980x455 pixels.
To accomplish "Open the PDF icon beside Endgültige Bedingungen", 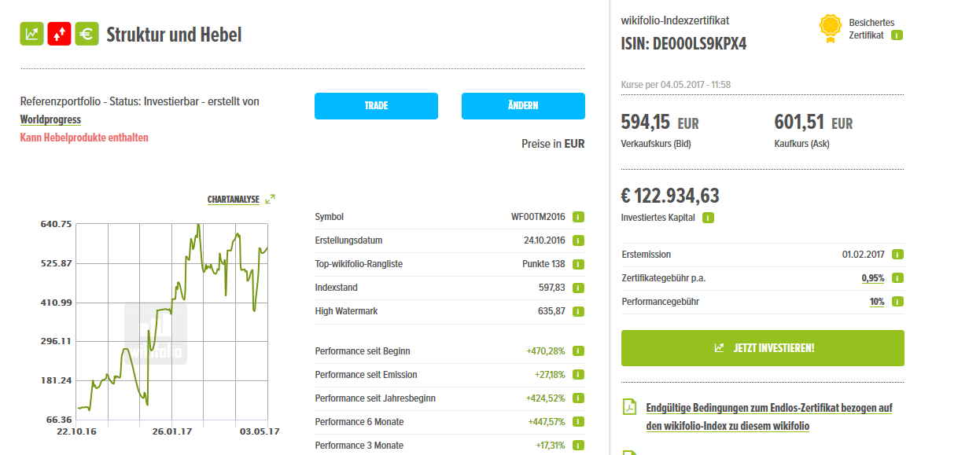I will point(629,408).
